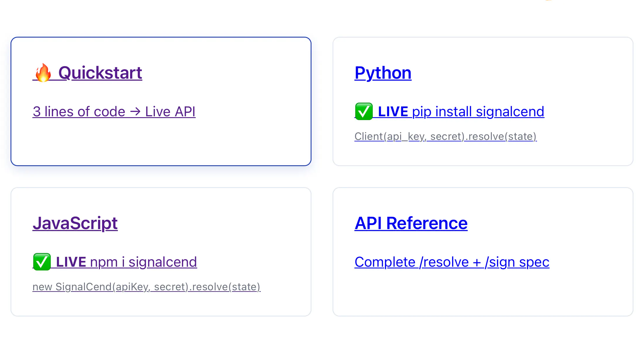
Task: Open 'npm i signalcend' link
Action: coord(143,262)
